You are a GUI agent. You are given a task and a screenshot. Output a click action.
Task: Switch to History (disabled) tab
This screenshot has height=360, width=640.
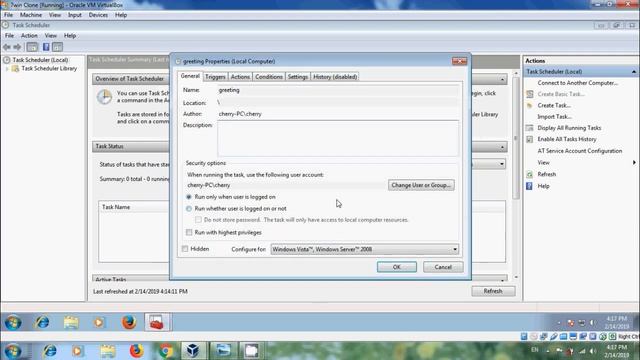tap(335, 77)
